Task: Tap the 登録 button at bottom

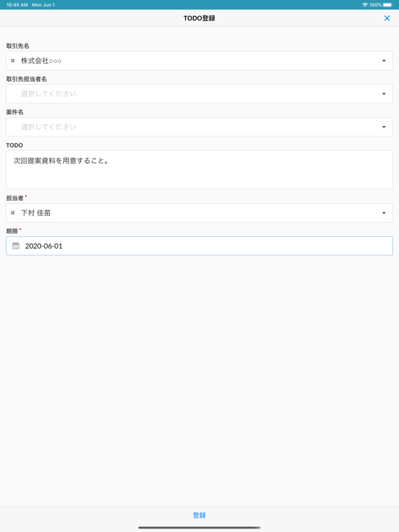Action: (199, 515)
